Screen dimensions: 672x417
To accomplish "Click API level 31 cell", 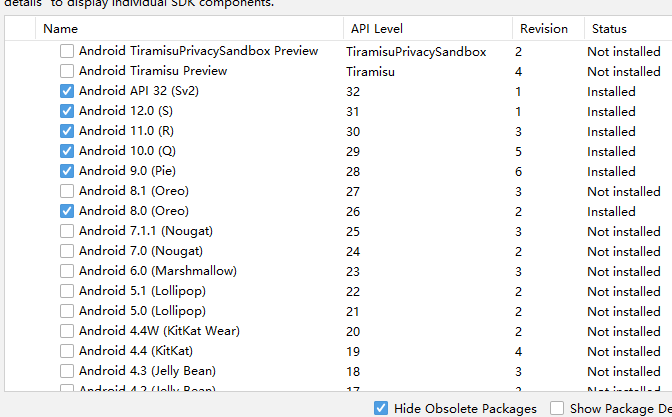I will (x=353, y=112).
